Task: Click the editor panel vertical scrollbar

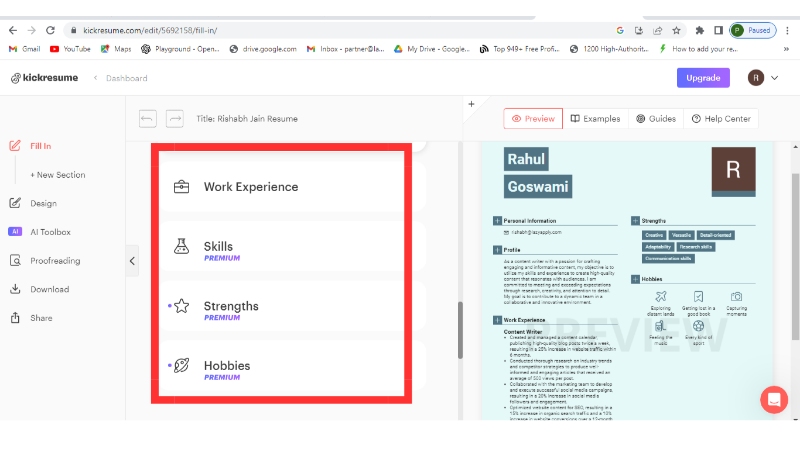Action: 459,330
